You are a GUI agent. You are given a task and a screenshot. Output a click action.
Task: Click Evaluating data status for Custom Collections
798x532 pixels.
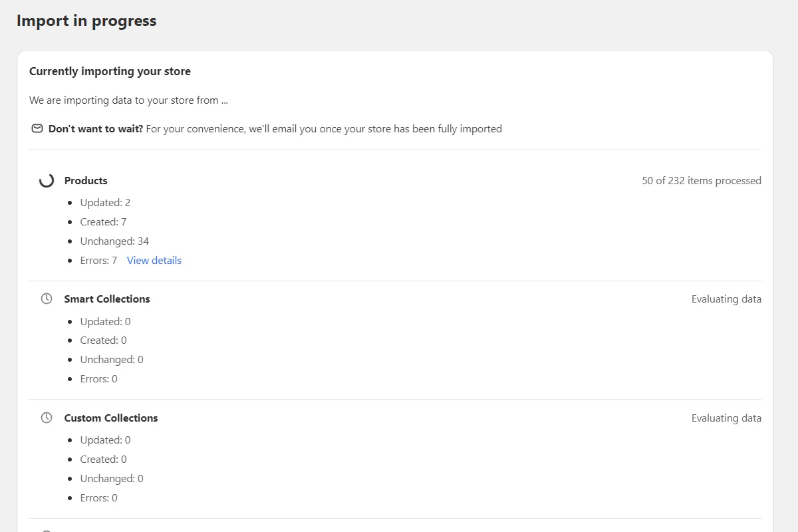tap(726, 418)
